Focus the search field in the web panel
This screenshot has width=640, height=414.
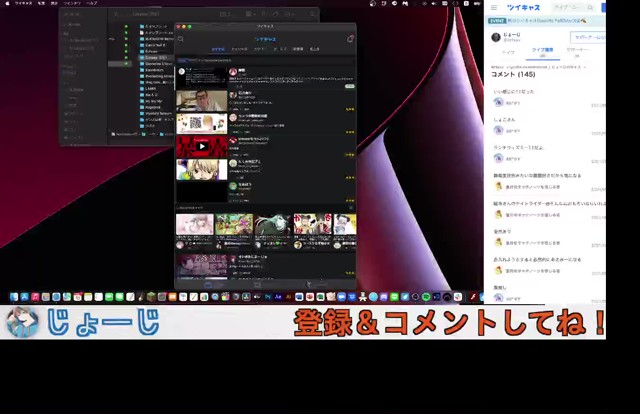(573, 7)
